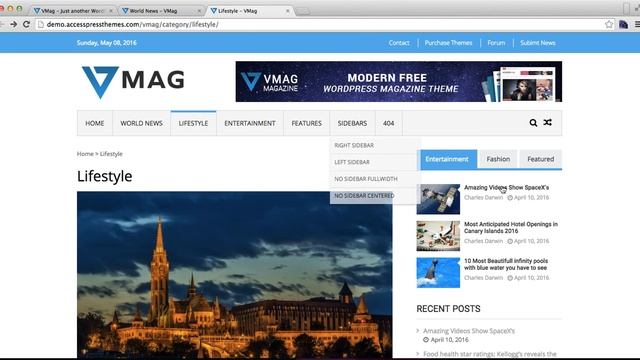The image size is (640, 360).
Task: Select the Entertainment widget tab
Action: 447,159
